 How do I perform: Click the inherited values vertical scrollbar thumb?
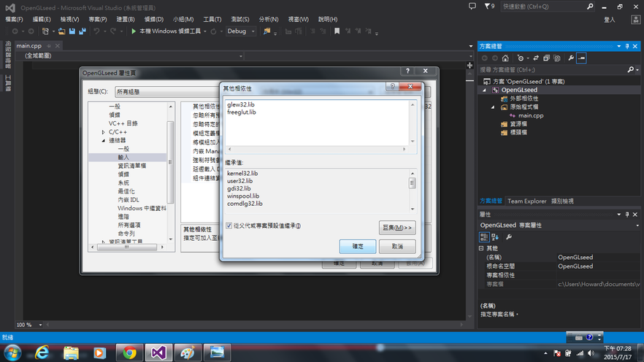[412, 183]
